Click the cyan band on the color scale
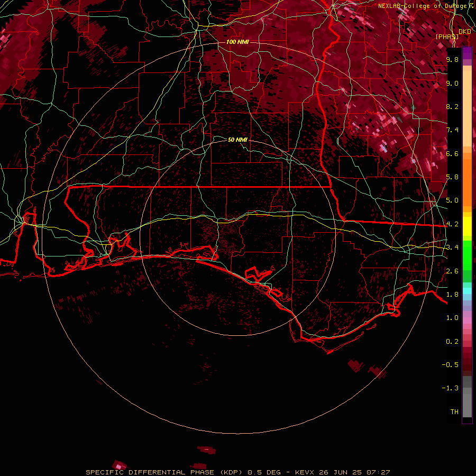The image size is (476, 476). pyautogui.click(x=467, y=291)
